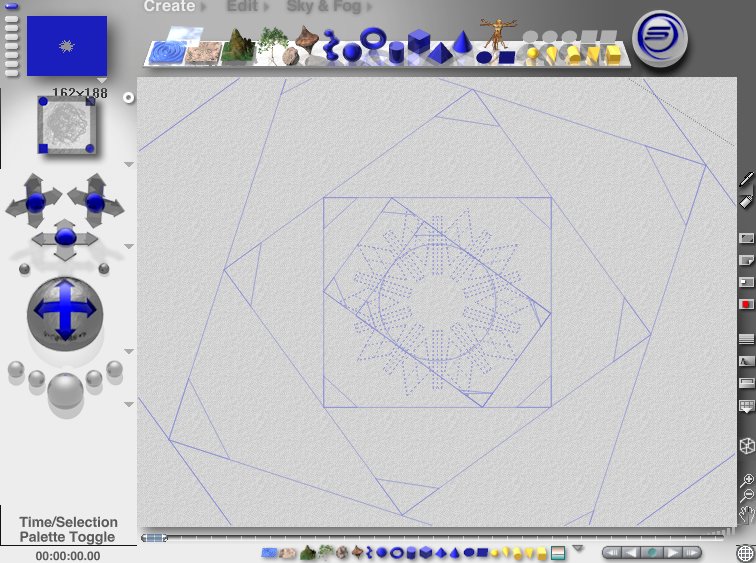This screenshot has width=756, height=563.
Task: Select the hand pan tool
Action: [x=747, y=514]
